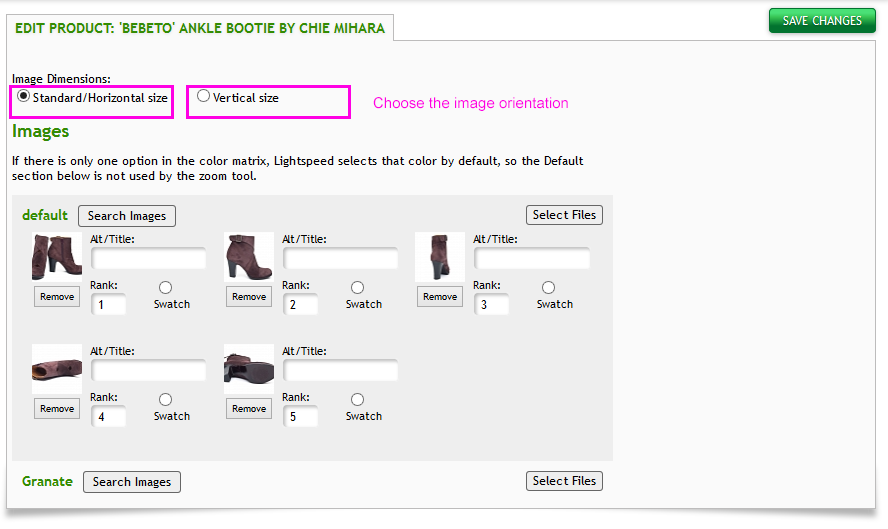Click the third boot rear-view thumbnail
The width and height of the screenshot is (888, 529).
(x=439, y=256)
